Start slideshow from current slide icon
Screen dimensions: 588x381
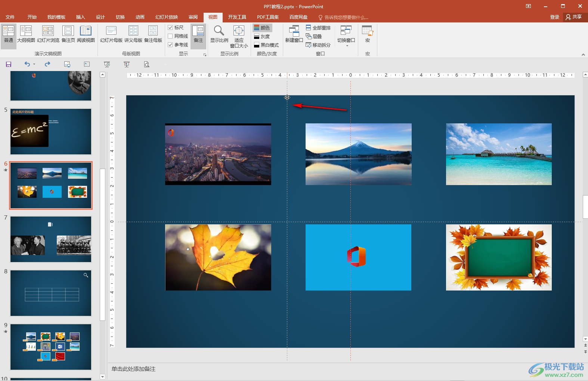(107, 64)
